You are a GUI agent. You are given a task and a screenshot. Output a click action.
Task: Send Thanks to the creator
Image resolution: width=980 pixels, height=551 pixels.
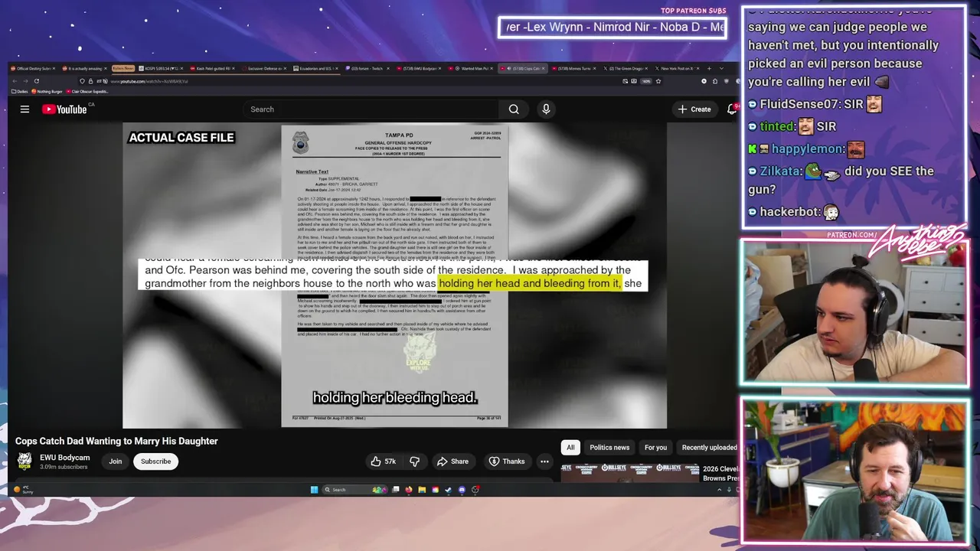[507, 461]
